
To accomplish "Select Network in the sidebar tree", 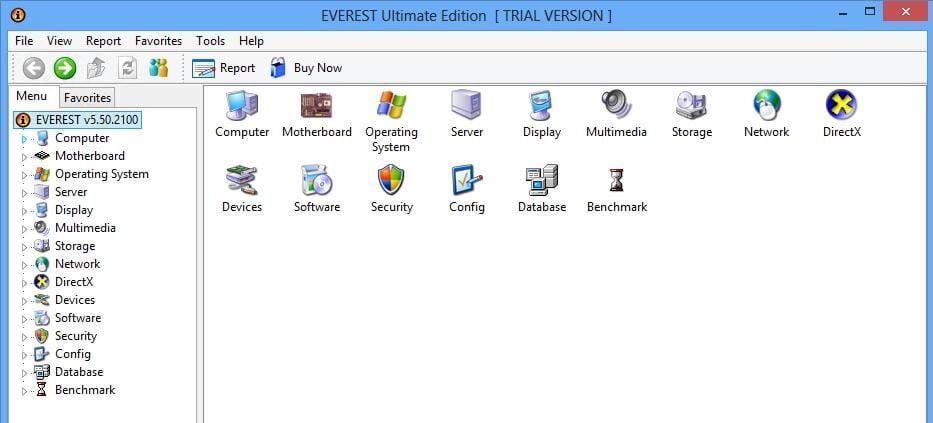I will coord(77,264).
